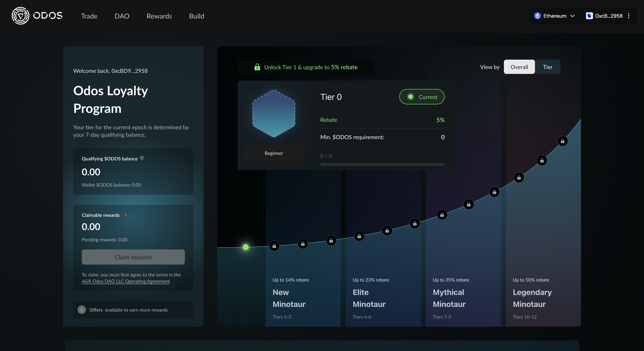Open the three-dot wallet options menu

[629, 16]
